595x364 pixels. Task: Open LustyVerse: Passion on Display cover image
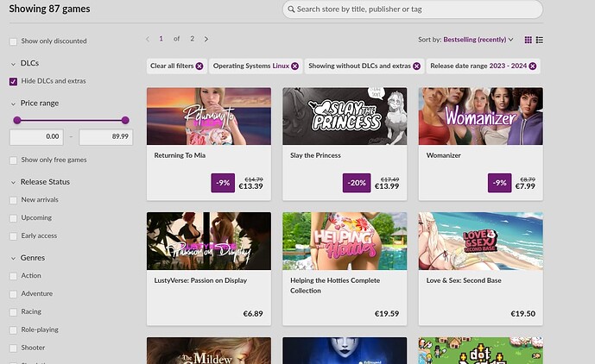click(x=209, y=242)
